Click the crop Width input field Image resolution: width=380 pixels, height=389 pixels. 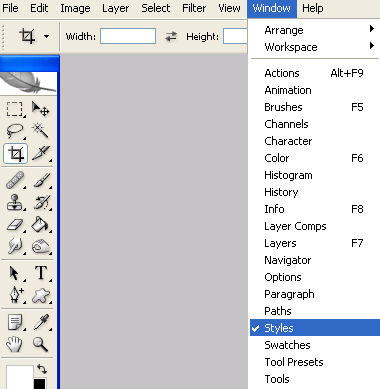(x=128, y=36)
